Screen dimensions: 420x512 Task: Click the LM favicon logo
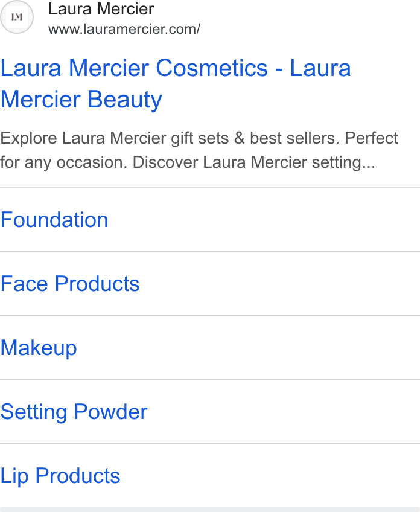click(17, 17)
